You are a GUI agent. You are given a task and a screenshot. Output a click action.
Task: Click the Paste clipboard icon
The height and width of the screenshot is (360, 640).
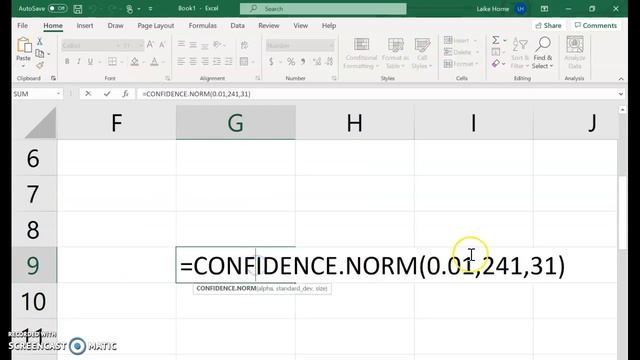[24, 45]
